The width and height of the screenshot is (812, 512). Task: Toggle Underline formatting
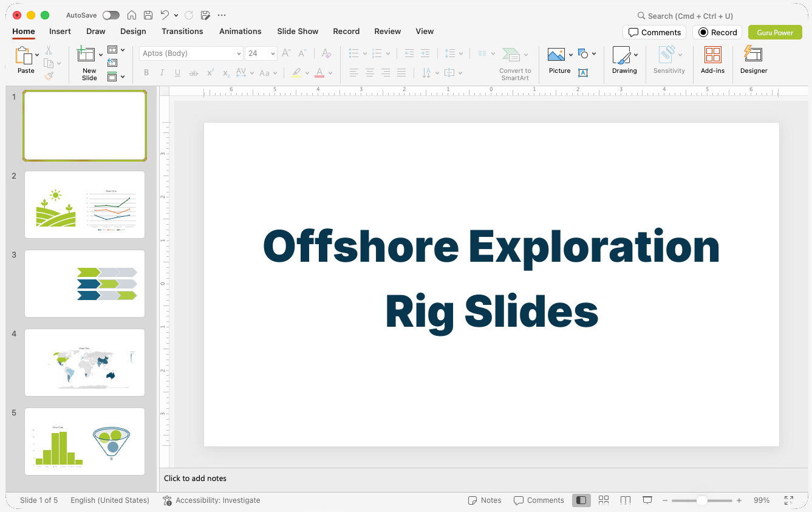pyautogui.click(x=178, y=73)
